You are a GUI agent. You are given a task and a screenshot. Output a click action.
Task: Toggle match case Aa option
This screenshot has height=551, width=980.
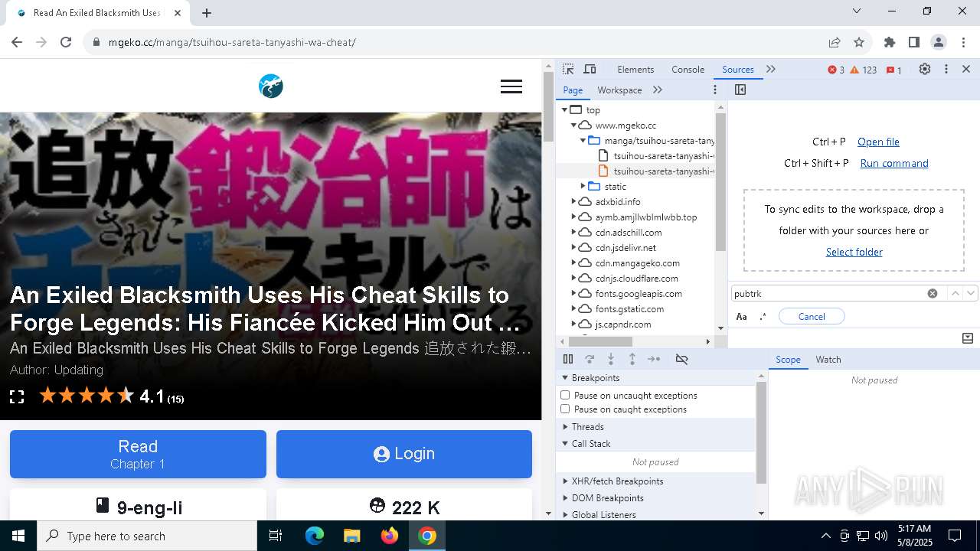(x=741, y=316)
